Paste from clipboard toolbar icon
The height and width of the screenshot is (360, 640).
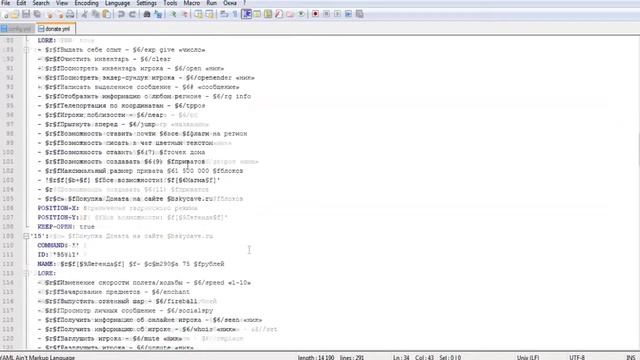pos(107,14)
